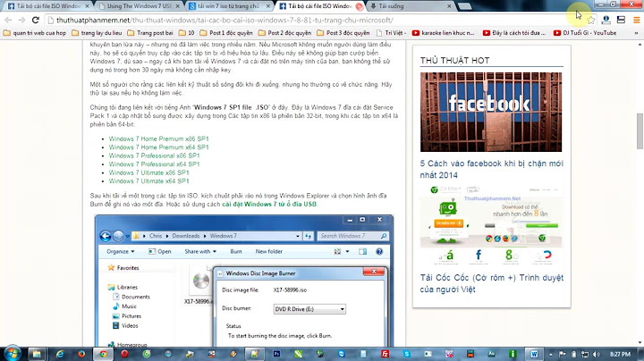Open 'Tải Cốc Cốc (Cờ rôm +)' article link

pyautogui.click(x=492, y=283)
